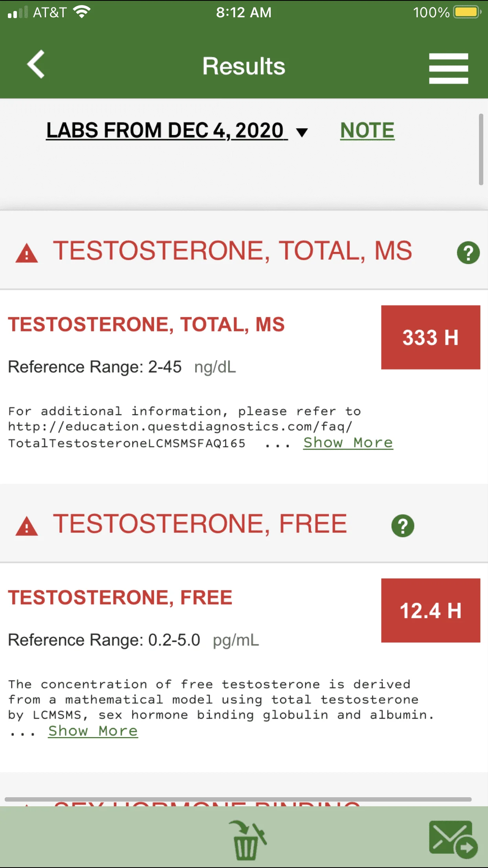Open the hamburger menu
Viewport: 488px width, 868px height.
448,68
